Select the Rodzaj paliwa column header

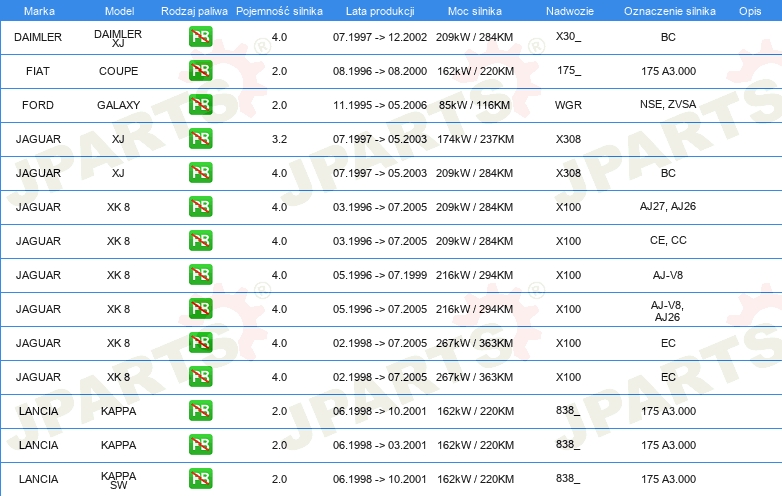click(x=194, y=9)
